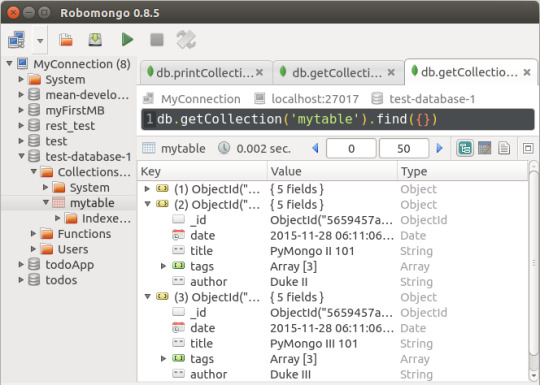This screenshot has height=385, width=540.
Task: Collapse the test-database-1 tree node
Action: (x=21, y=156)
